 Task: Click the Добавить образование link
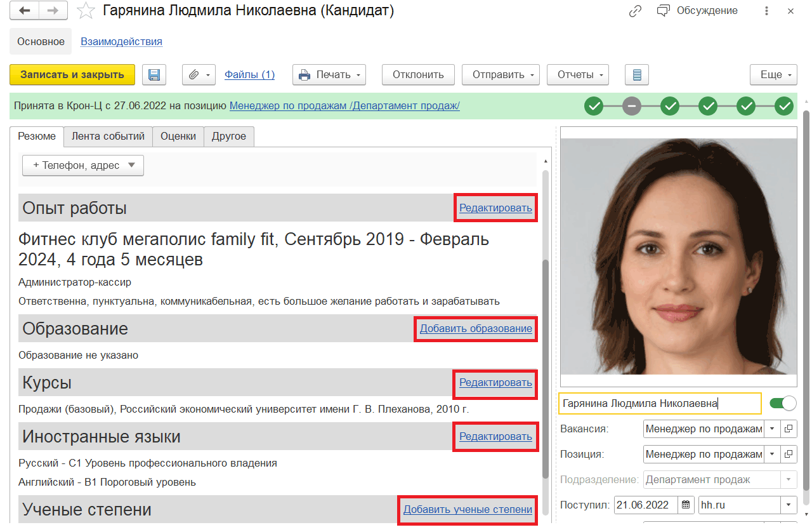tap(476, 329)
